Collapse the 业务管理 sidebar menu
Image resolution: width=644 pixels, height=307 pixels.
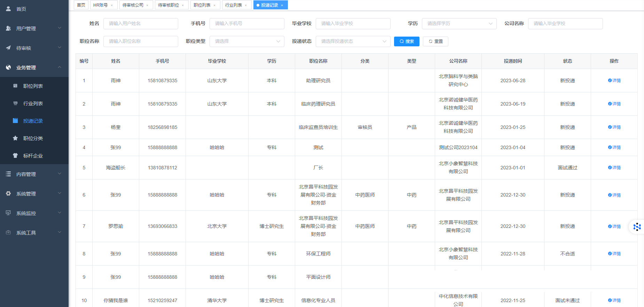click(x=34, y=67)
